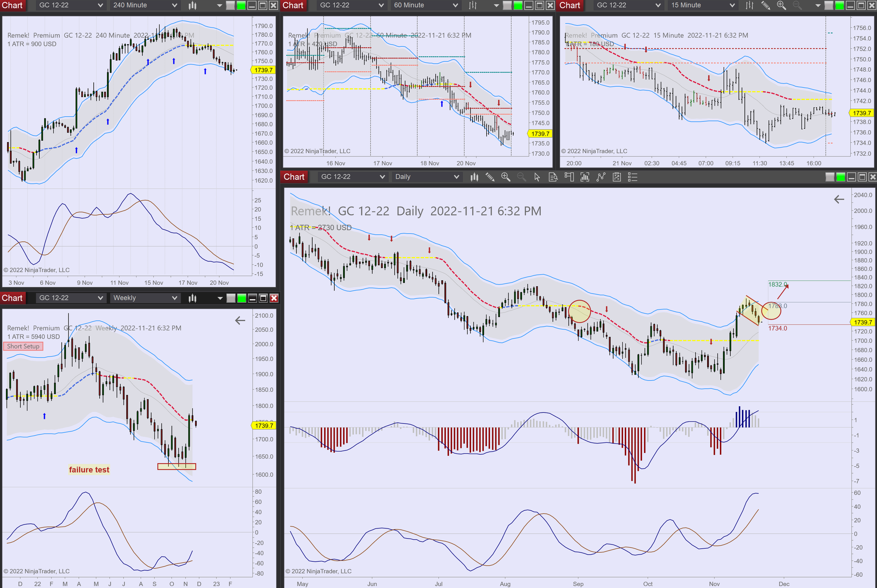This screenshot has width=877, height=588.
Task: Click Zoom Out magnifier in Daily chart
Action: coord(521,177)
